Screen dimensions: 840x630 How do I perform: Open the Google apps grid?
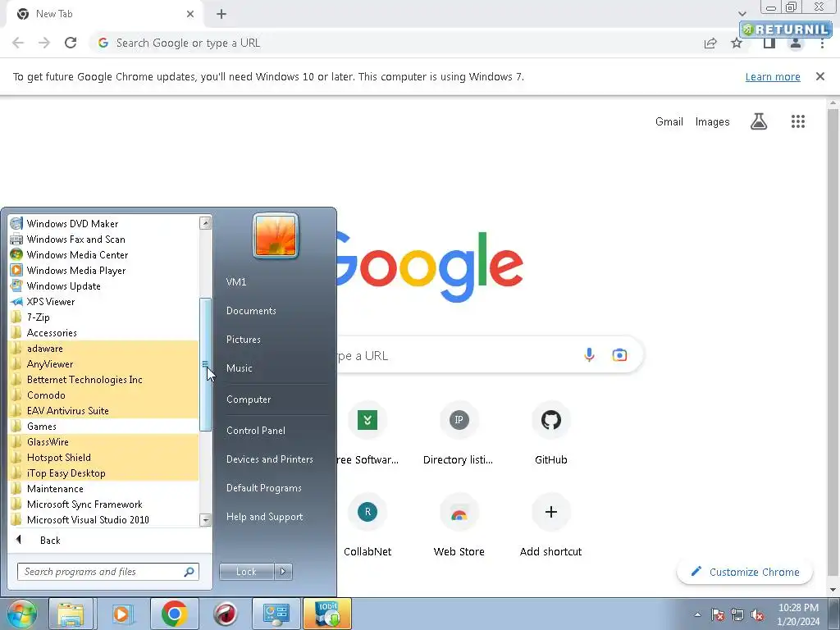(797, 121)
